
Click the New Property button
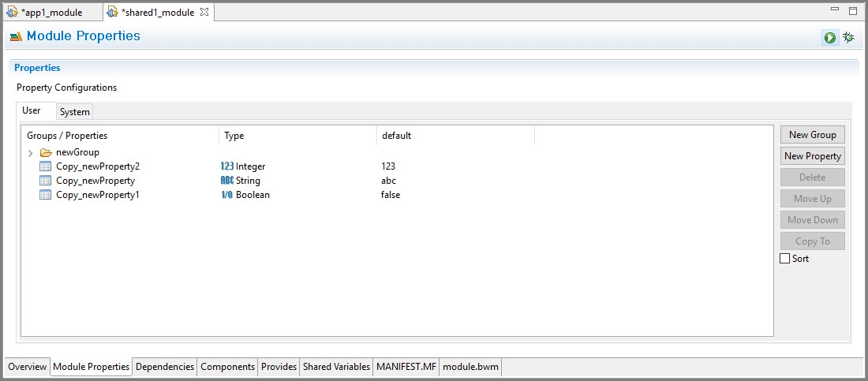tap(813, 156)
